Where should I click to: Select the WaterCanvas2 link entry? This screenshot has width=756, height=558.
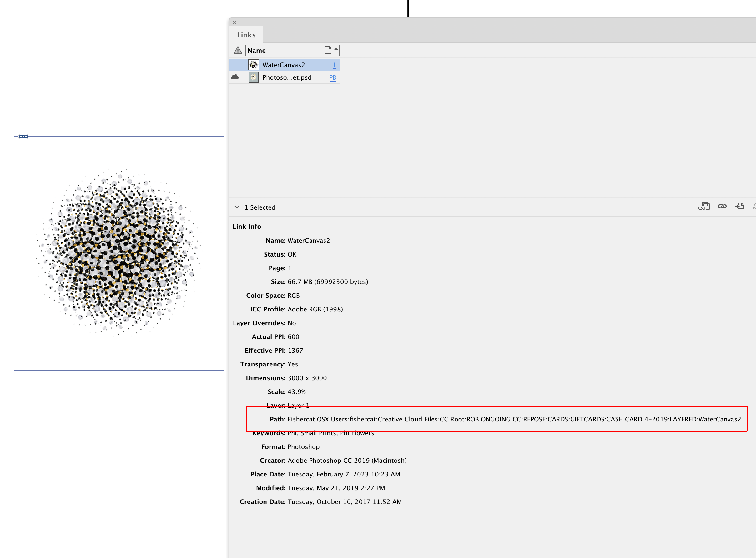(284, 64)
